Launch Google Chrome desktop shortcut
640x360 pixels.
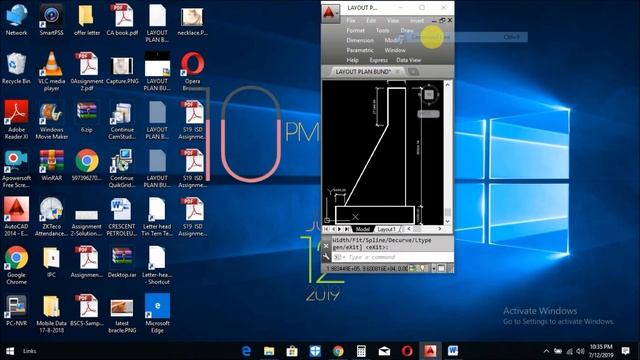(16, 264)
